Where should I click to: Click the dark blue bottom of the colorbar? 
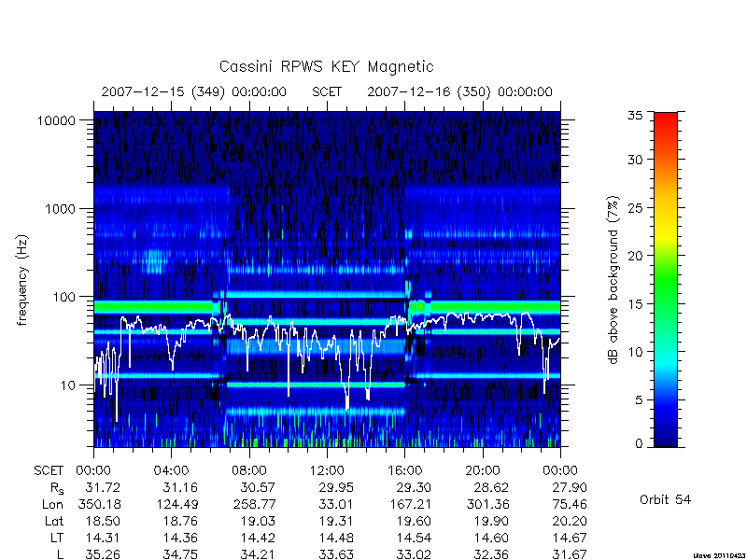pos(666,441)
